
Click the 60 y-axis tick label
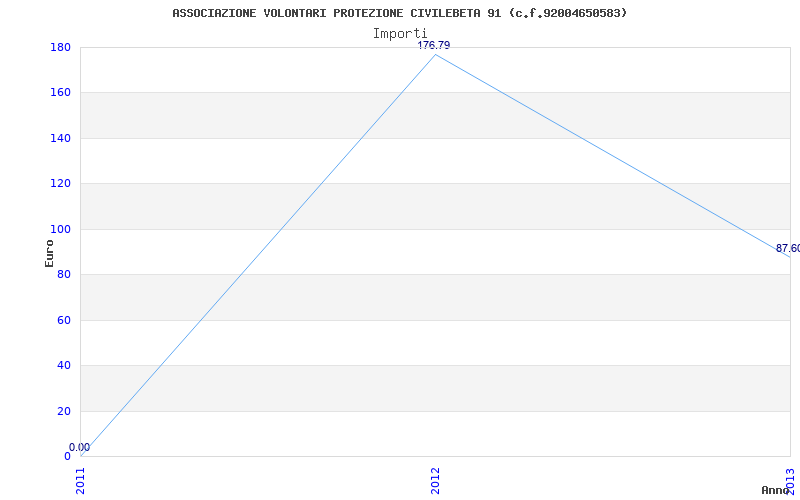pos(64,320)
